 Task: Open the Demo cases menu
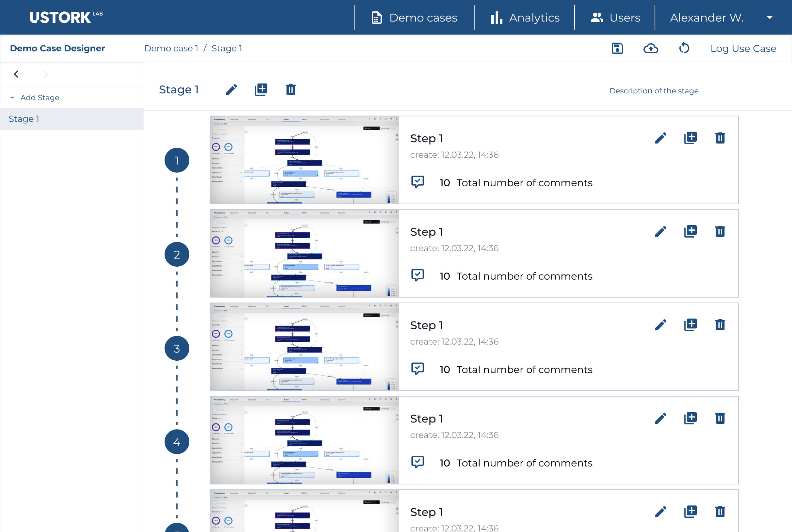point(414,18)
